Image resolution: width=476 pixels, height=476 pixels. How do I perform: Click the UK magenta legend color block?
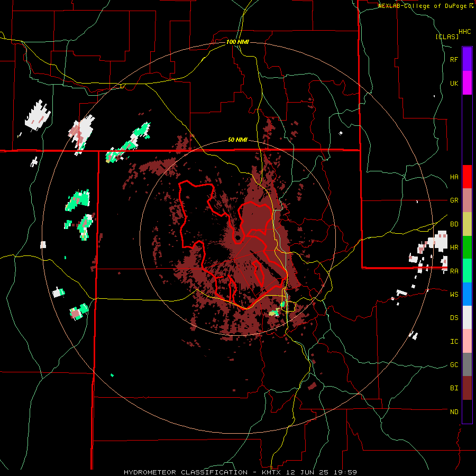[467, 83]
